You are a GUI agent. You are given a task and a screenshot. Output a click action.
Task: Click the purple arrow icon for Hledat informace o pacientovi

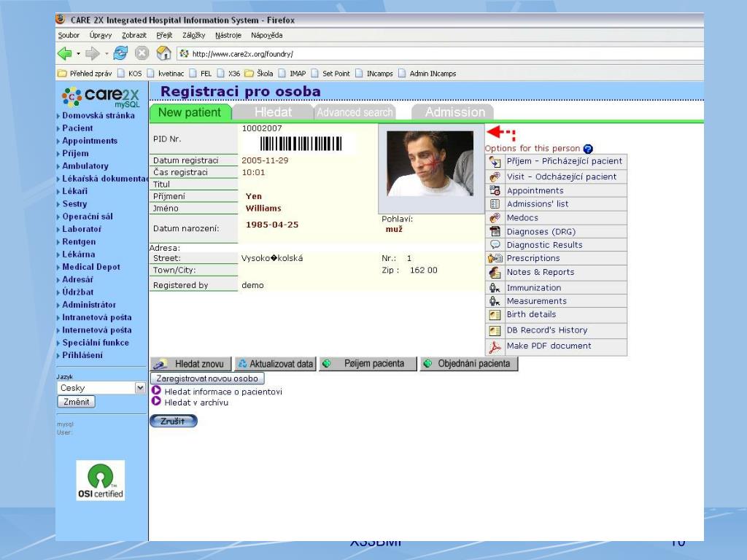pyautogui.click(x=156, y=391)
